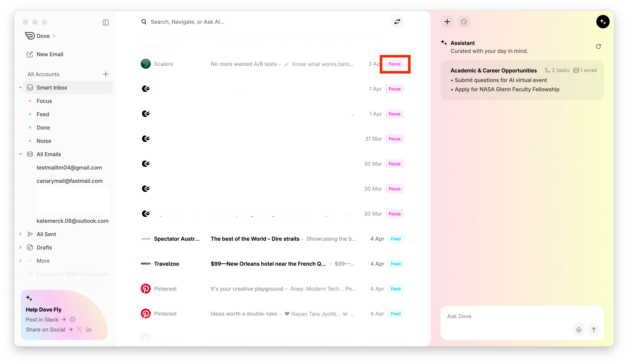628x364 pixels.
Task: Collapse the Smart Inbox section
Action: coord(20,87)
